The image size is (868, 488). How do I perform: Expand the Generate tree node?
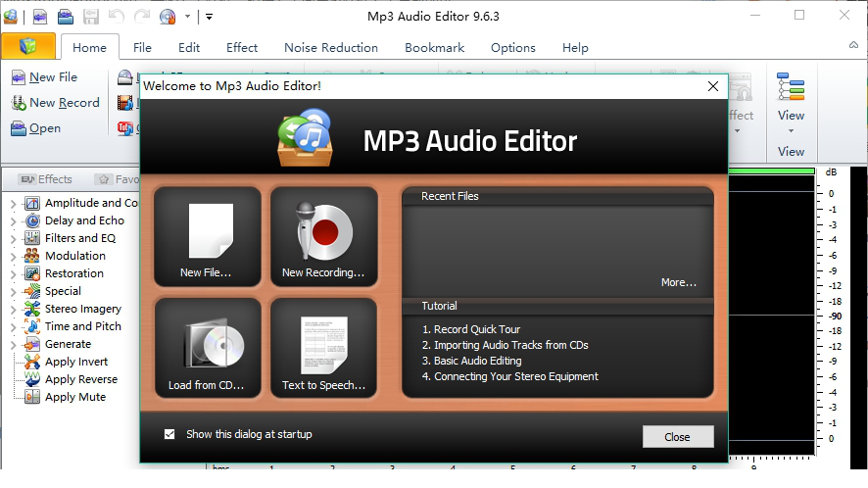click(x=14, y=345)
